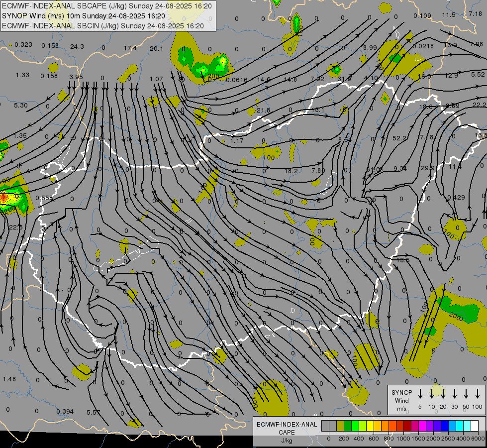The image size is (487, 448).
Task: Pick the pure yellow CAPE legend swatch
Action: click(370, 426)
